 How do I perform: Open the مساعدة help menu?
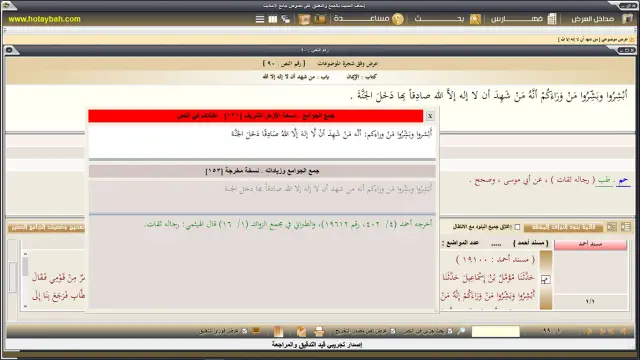point(361,19)
